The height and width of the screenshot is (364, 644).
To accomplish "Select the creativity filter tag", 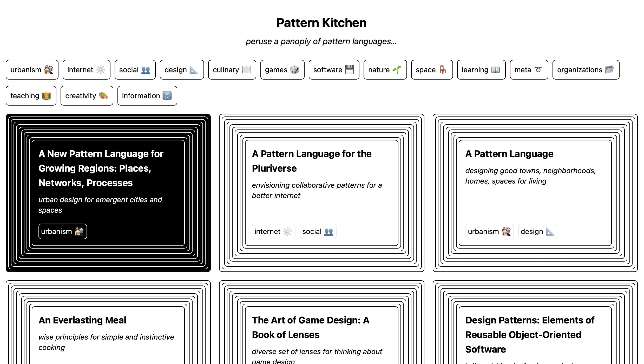I will click(87, 96).
